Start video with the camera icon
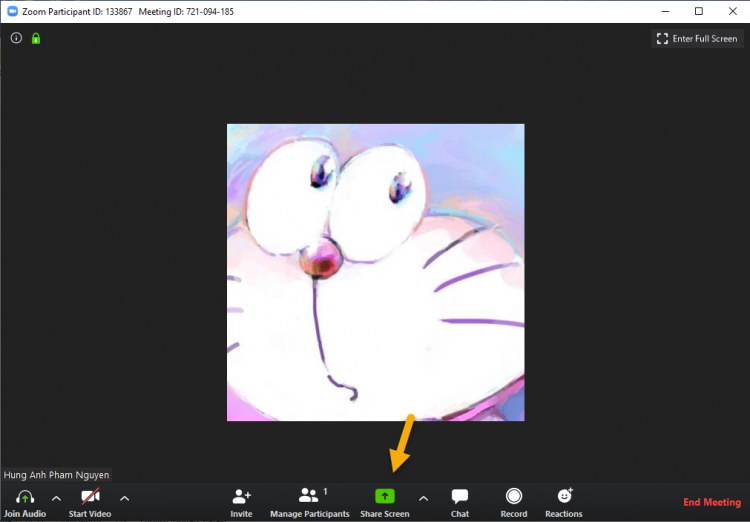Screen dimensions: 750x522 pyautogui.click(x=90, y=497)
